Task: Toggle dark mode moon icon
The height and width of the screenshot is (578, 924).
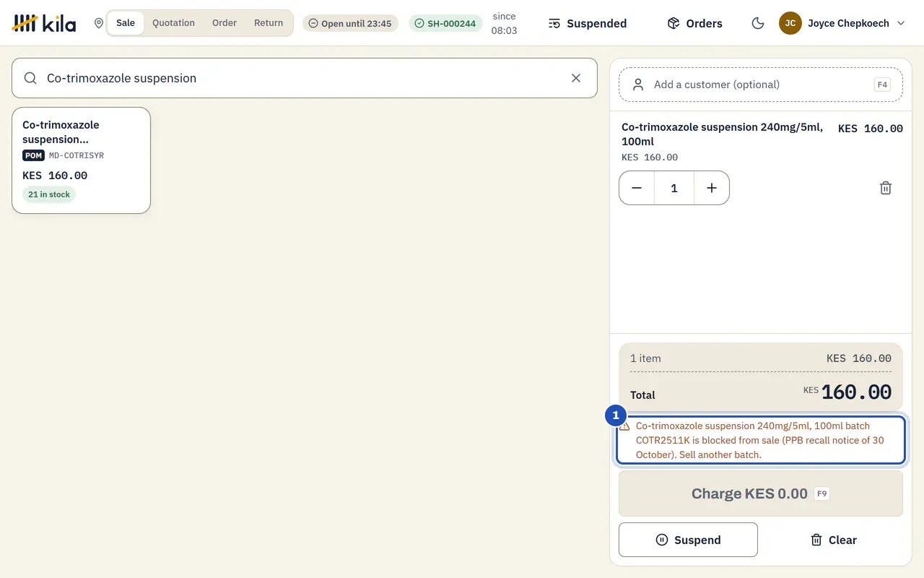Action: [758, 23]
